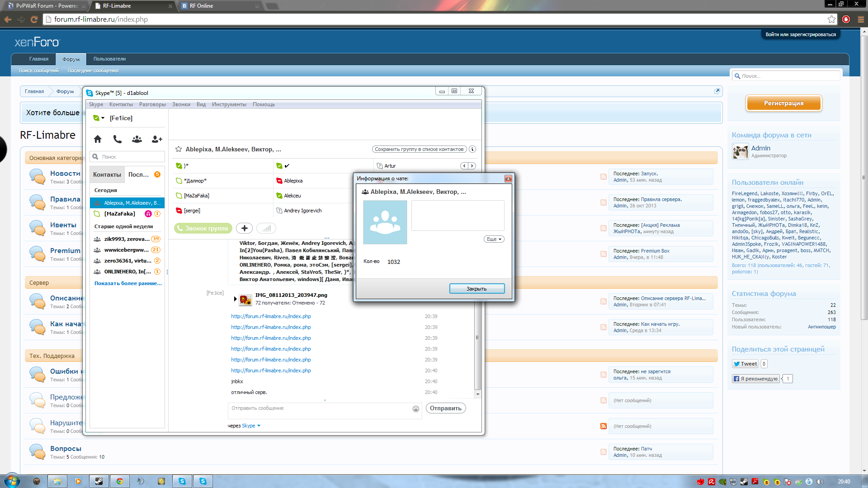The image size is (868, 488).
Task: Close the chat info dialog with red X
Action: [x=508, y=178]
